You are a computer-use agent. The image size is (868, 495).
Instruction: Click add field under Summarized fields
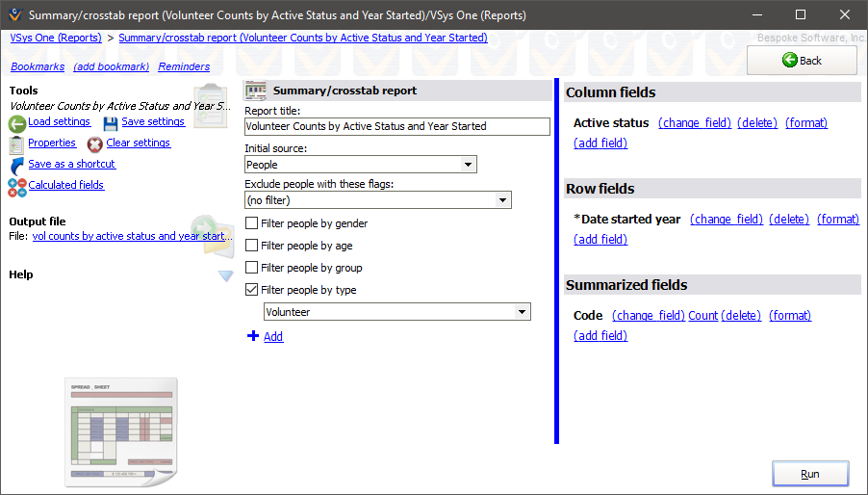[600, 335]
